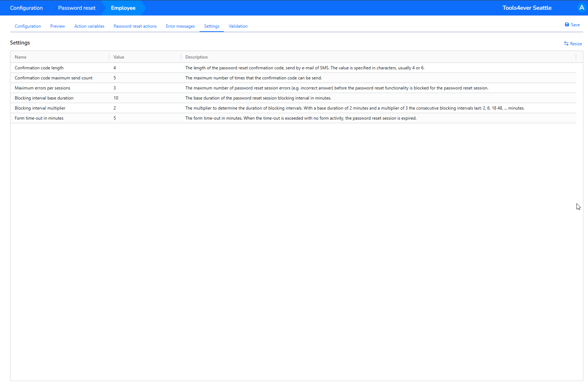Click the Save label text
The image size is (588, 389).
(x=575, y=25)
